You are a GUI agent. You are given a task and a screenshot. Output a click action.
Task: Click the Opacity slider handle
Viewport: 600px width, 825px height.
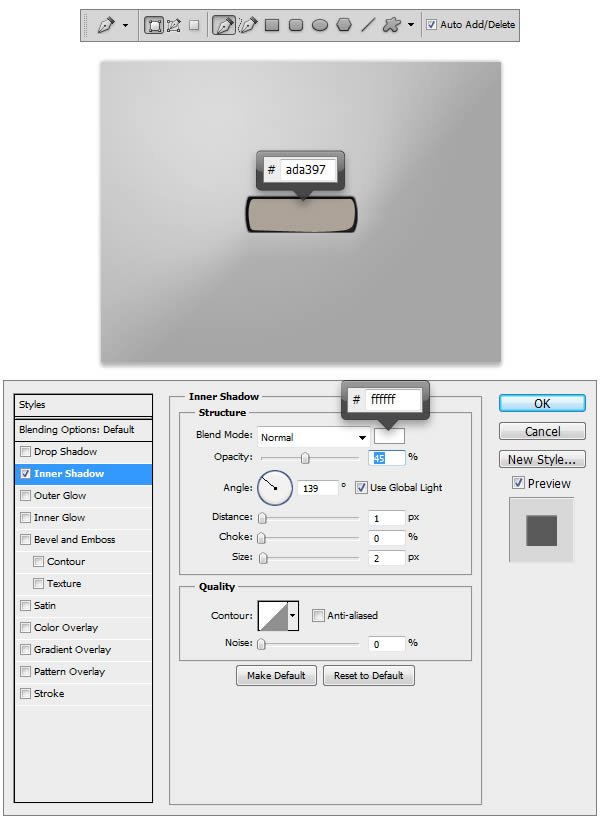[305, 458]
